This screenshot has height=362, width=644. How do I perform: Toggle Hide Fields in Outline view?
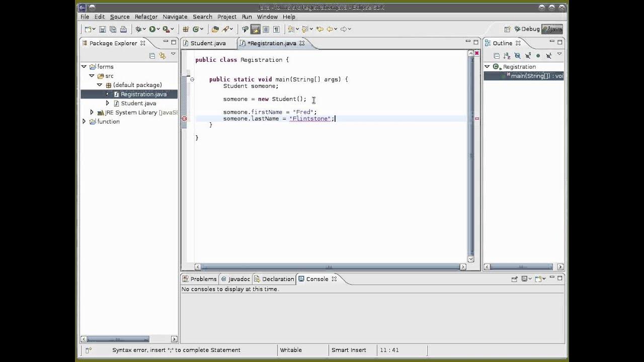(517, 56)
